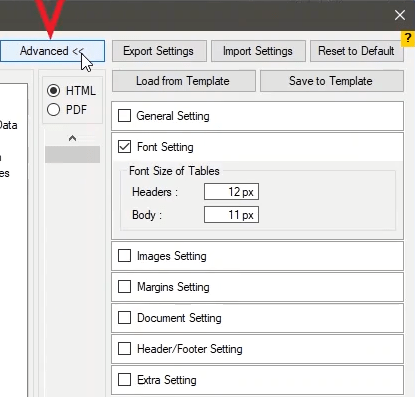Click Save to Template button
This screenshot has height=397, width=415.
coord(332,81)
